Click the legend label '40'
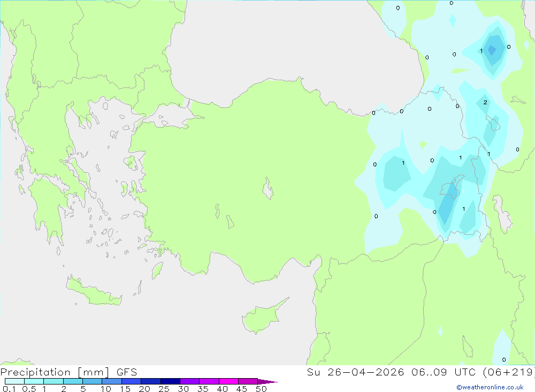 pos(222,389)
